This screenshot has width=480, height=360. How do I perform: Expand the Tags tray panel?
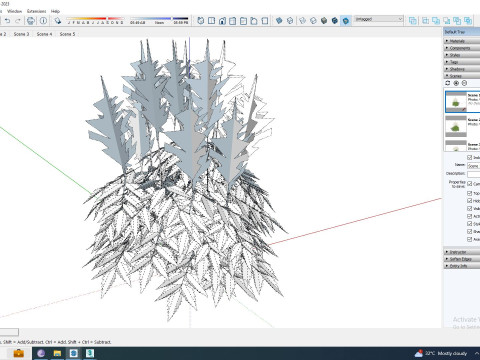tap(462, 62)
